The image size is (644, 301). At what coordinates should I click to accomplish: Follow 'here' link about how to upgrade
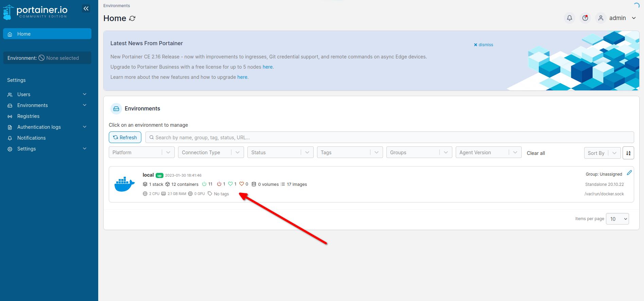pos(242,77)
